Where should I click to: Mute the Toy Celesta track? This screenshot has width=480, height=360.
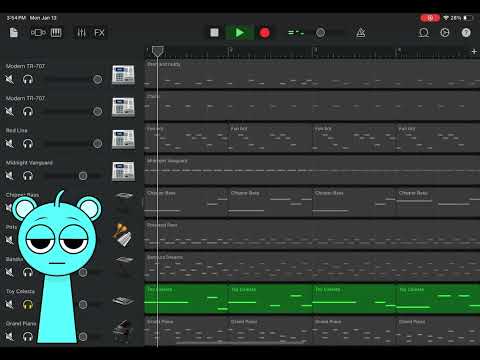click(x=10, y=304)
